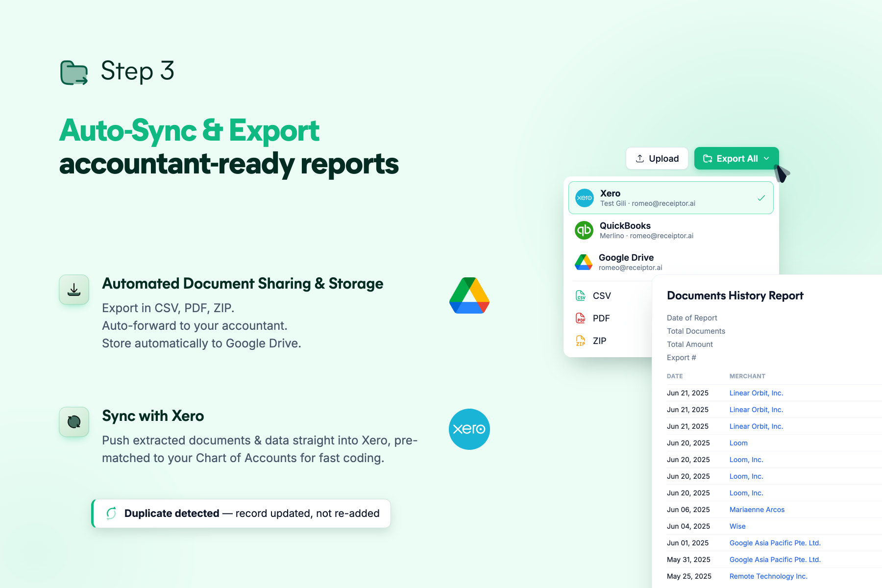This screenshot has width=882, height=588.
Task: Open Remote Technology Inc. merchant link
Action: [768, 576]
